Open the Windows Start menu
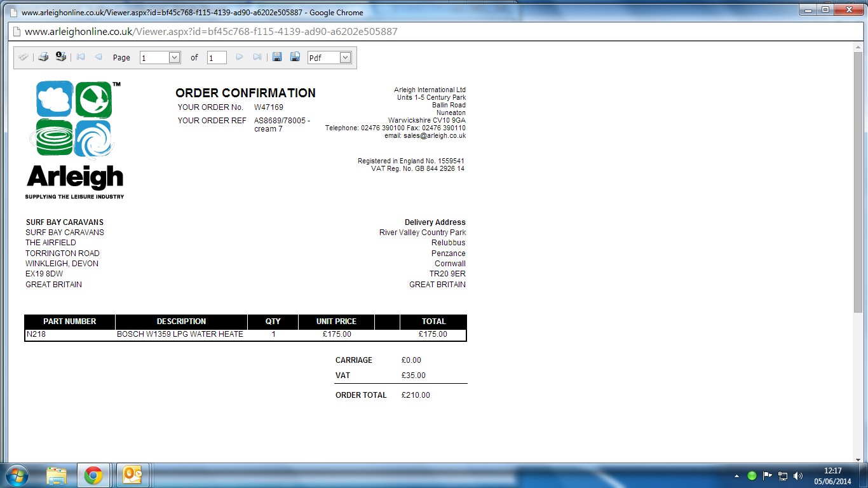This screenshot has width=868, height=488. tap(16, 475)
